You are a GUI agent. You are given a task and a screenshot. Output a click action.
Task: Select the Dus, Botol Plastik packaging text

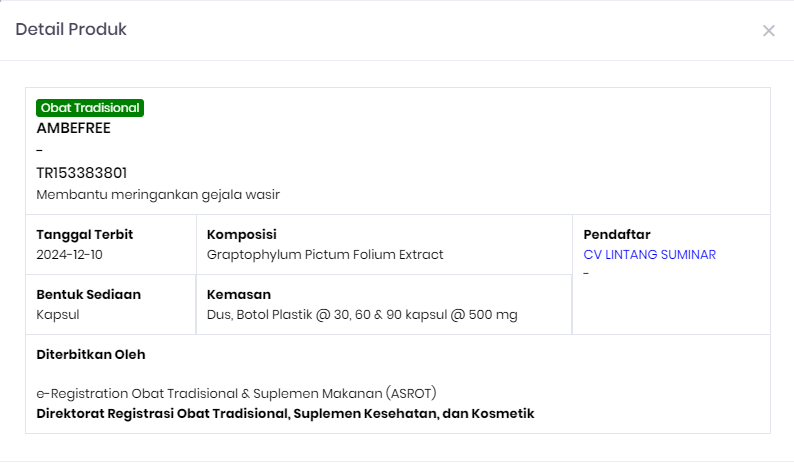point(362,315)
